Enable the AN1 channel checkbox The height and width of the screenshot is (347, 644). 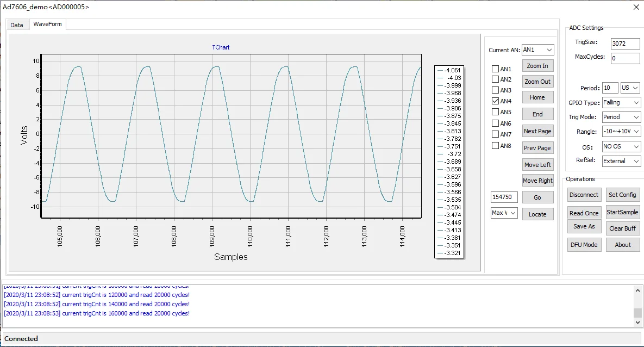pyautogui.click(x=495, y=69)
